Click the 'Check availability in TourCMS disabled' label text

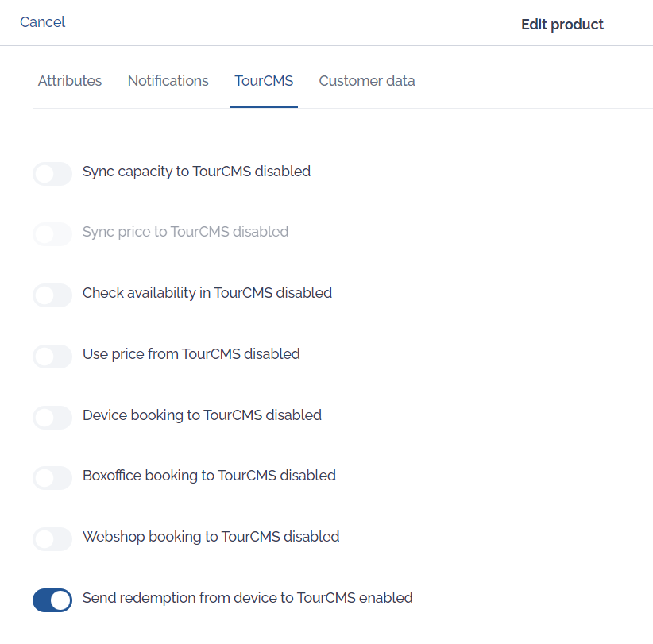[207, 293]
